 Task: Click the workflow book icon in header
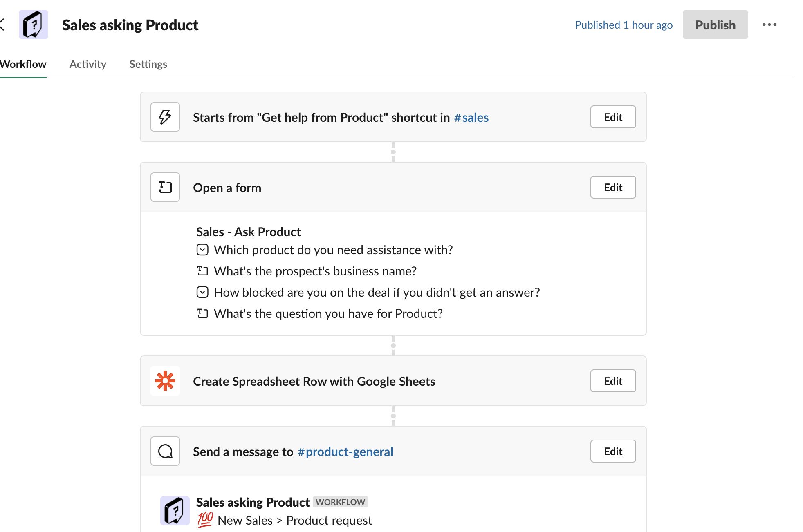click(x=34, y=25)
